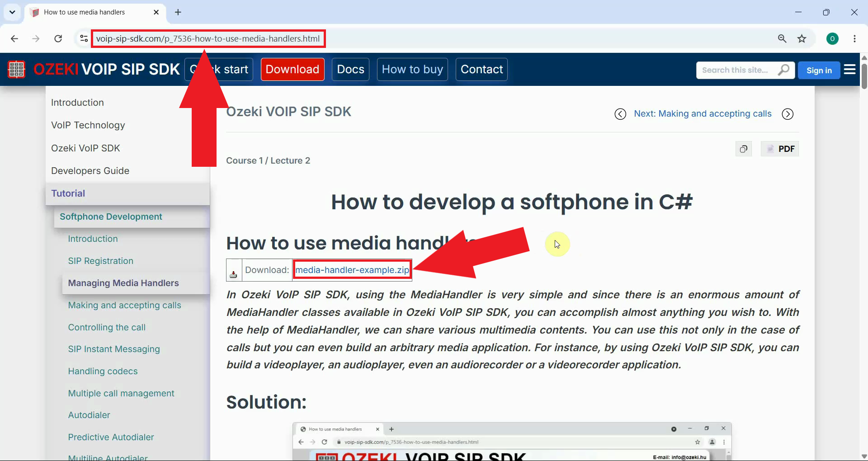Reload the current page
868x461 pixels.
pyautogui.click(x=58, y=38)
